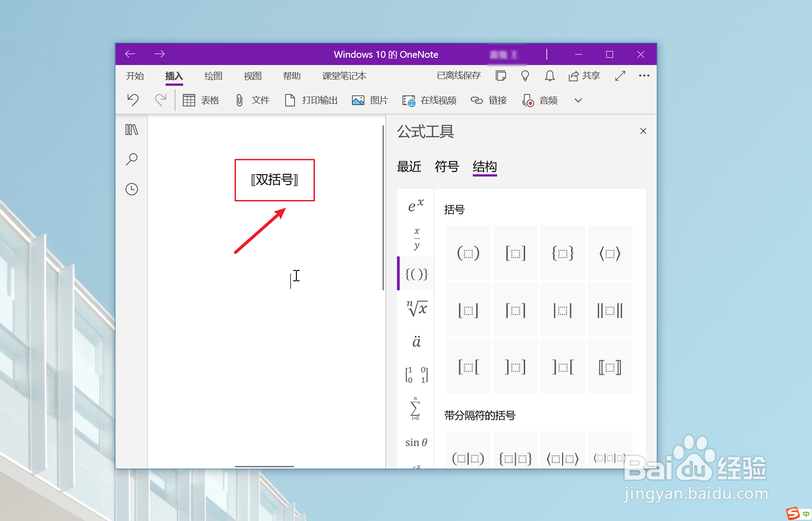Open the 绘图 tab
812x521 pixels.
[x=213, y=76]
